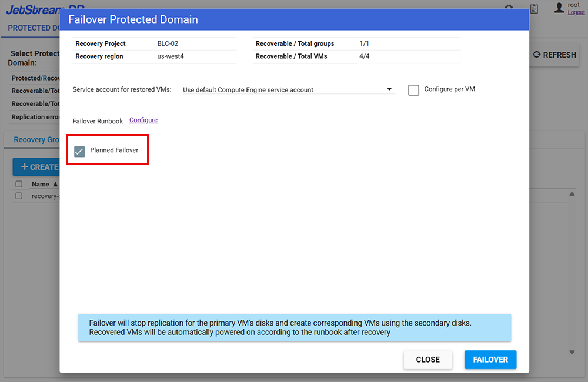Screen dimensions: 588x382
Task: Click the Logout link
Action: (576, 12)
